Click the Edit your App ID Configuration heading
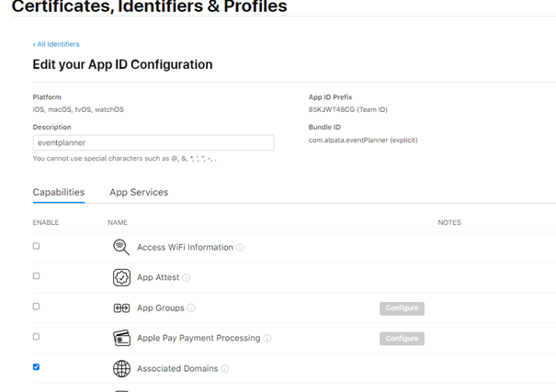 (x=122, y=64)
